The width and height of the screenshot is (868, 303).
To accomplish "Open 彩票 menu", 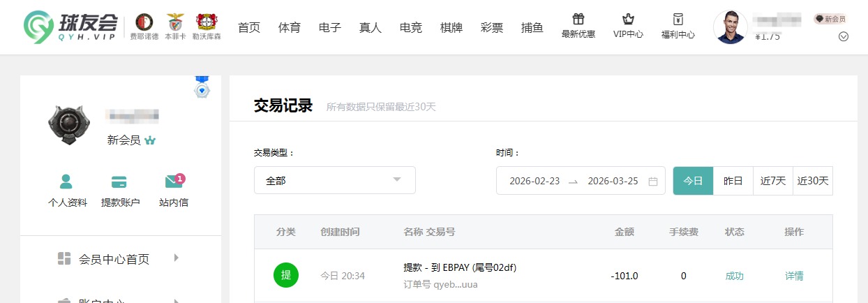I will click(492, 28).
